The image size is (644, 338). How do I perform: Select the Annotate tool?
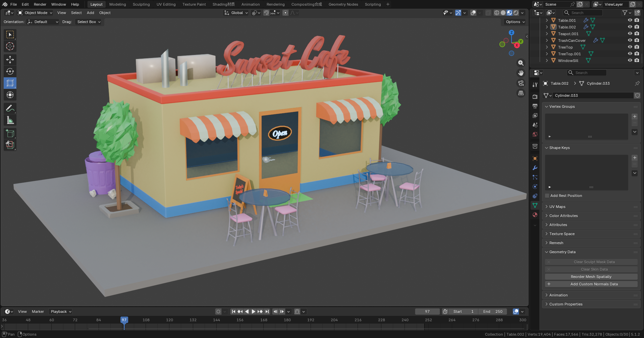(10, 108)
